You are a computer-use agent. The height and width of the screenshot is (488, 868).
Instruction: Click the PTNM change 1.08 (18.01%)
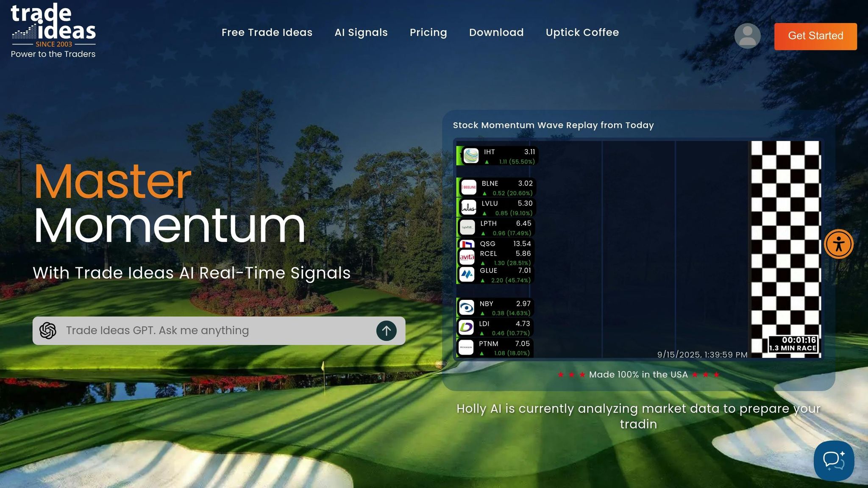pyautogui.click(x=512, y=353)
